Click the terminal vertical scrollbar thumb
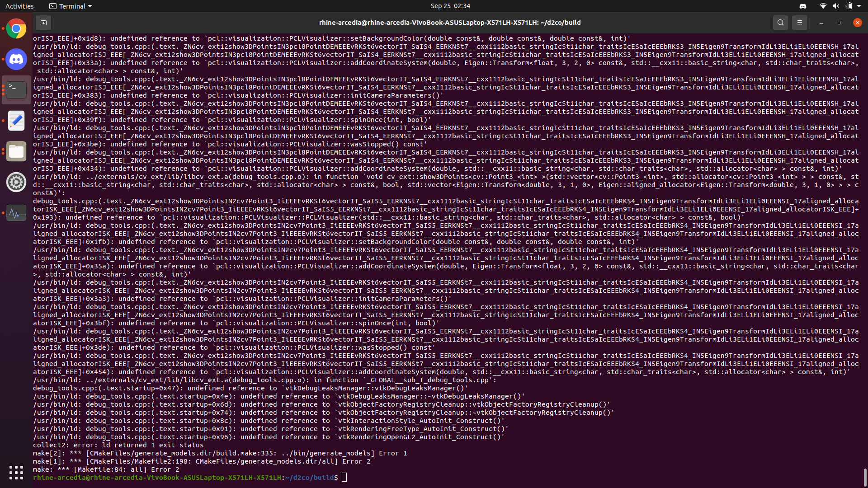The image size is (868, 488). [864, 477]
